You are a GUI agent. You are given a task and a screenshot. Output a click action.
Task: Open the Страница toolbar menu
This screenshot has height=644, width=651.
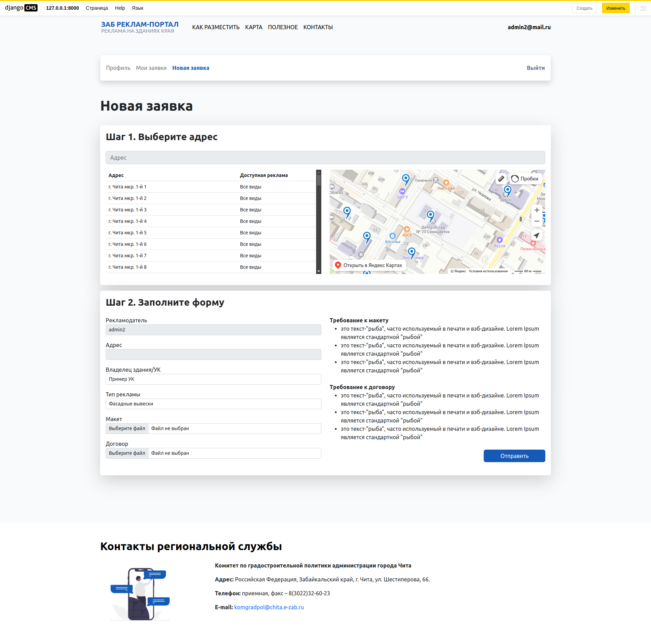[97, 8]
